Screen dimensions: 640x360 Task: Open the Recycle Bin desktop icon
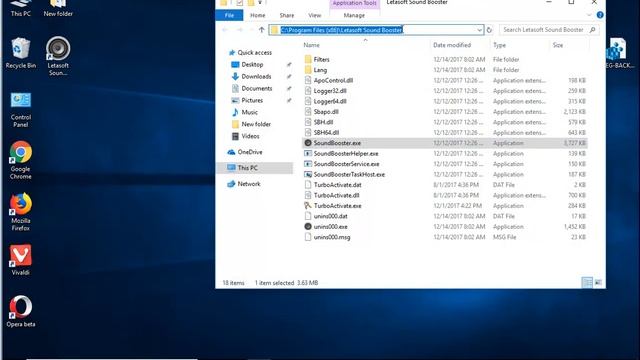click(20, 53)
